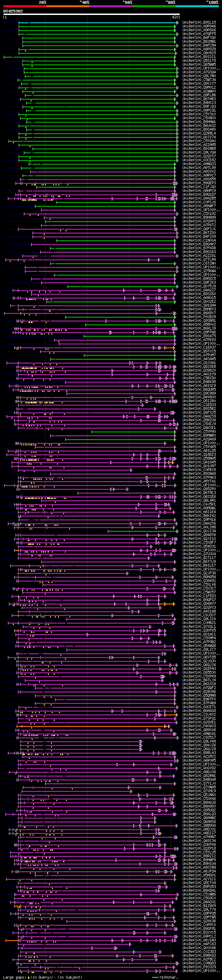This screenshot has height=980, width=222.
Task: Click the UniRef100_C6T2N0 label
Action: (x=199, y=263)
